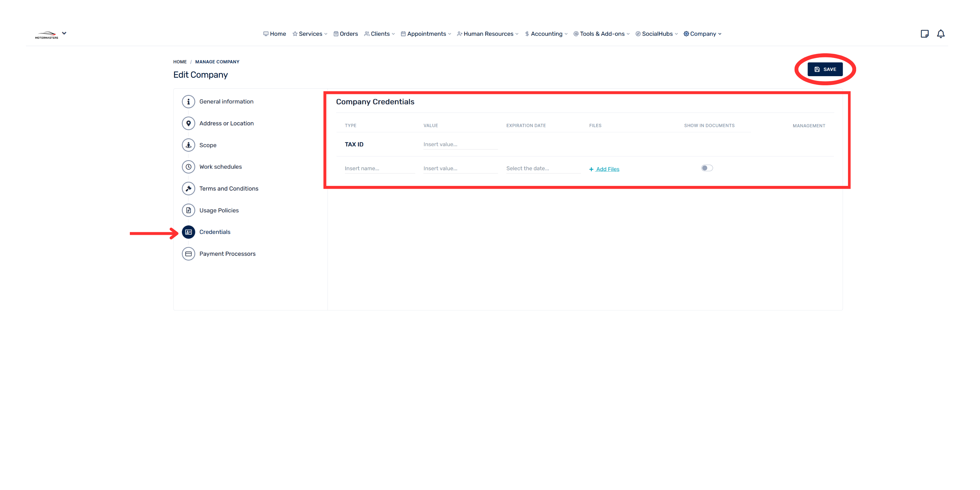Switch to the Scope tab label
The height and width of the screenshot is (490, 980).
208,145
